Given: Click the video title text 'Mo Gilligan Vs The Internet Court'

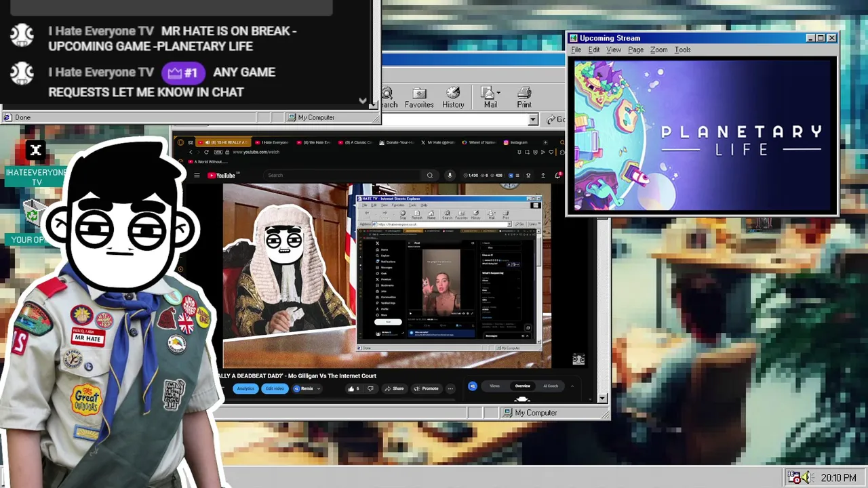Looking at the screenshot, I should tap(332, 375).
